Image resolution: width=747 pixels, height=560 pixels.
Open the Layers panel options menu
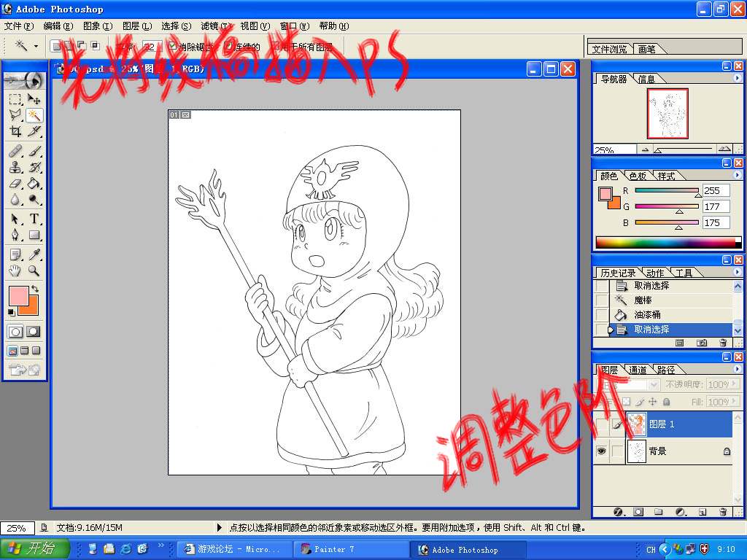[738, 369]
